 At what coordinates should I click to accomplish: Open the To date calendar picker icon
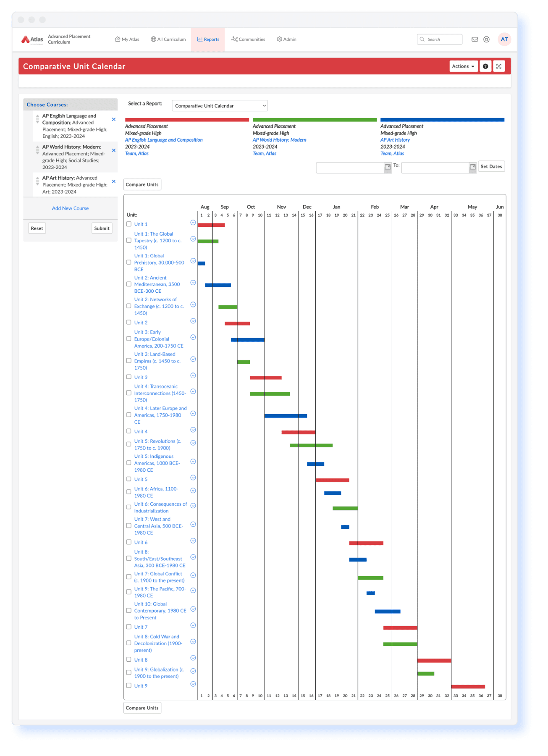click(472, 167)
